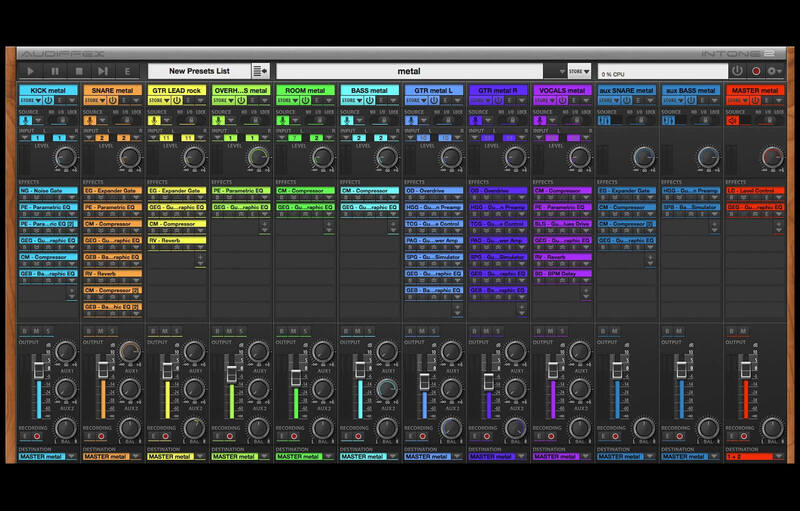Select the GTR metal L channel title
This screenshot has width=800, height=511.
[x=434, y=90]
